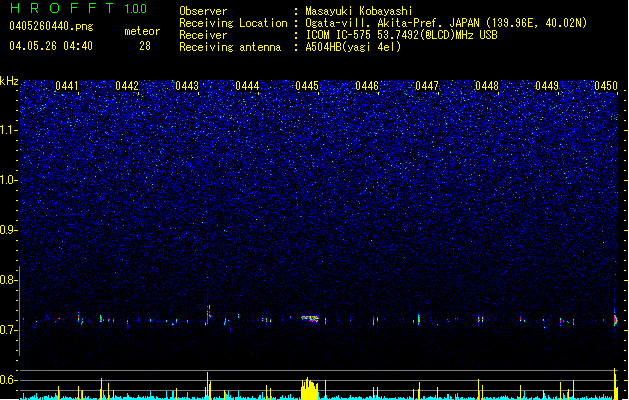This screenshot has height=400, width=629.
Task: Click the 0443 time marker
Action: [x=187, y=86]
